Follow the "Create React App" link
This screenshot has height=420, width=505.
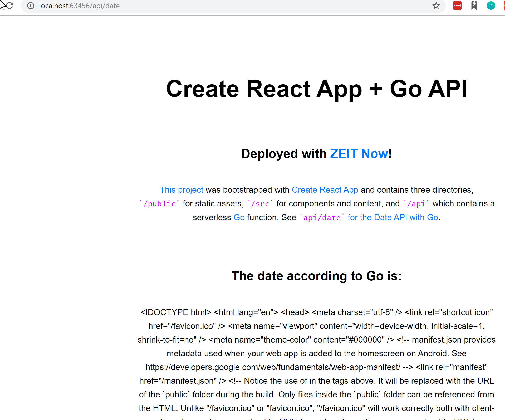pyautogui.click(x=325, y=190)
